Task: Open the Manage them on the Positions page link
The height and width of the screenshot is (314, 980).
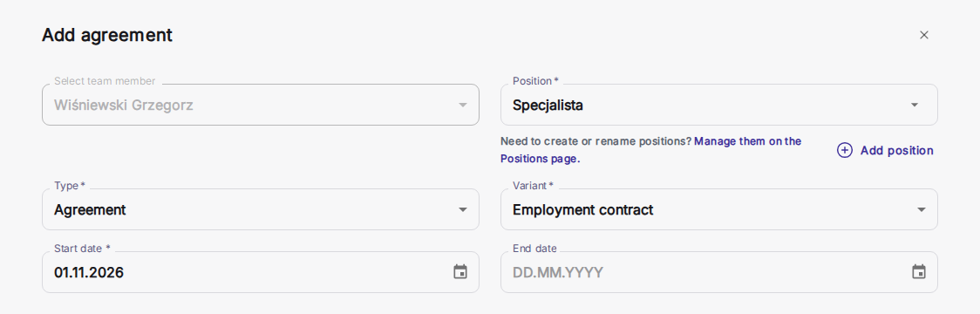Action: [650, 150]
